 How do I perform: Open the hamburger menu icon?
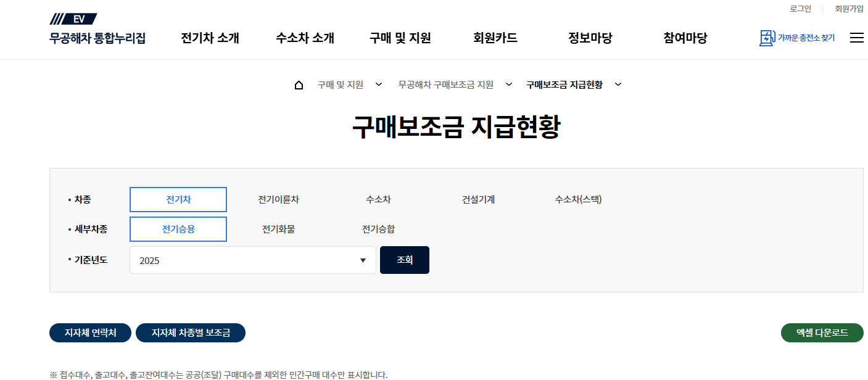pyautogui.click(x=856, y=38)
